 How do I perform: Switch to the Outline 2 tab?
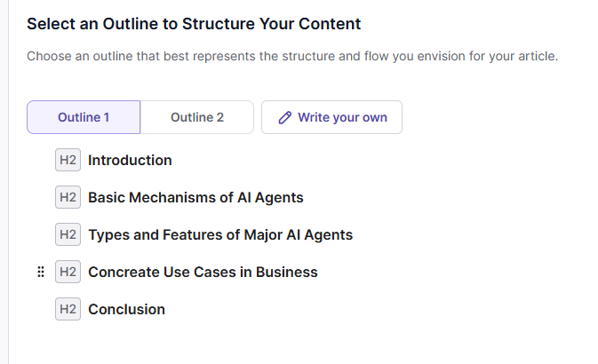[x=197, y=117]
